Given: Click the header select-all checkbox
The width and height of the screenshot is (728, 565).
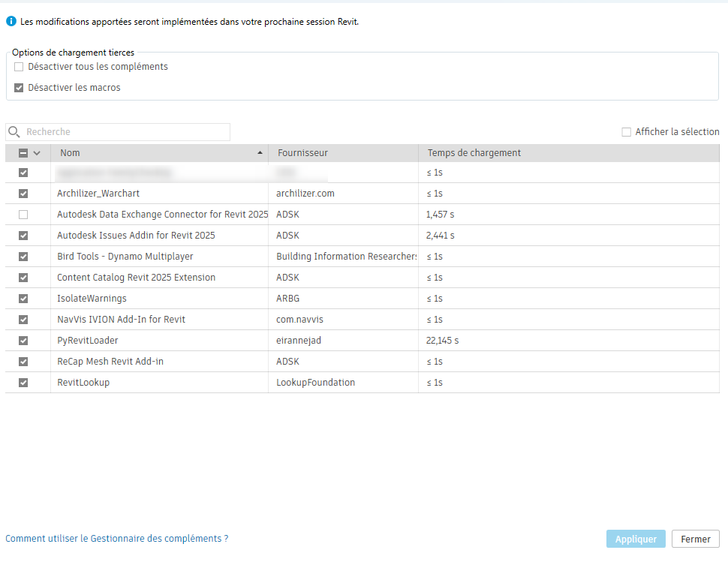Looking at the screenshot, I should (23, 153).
